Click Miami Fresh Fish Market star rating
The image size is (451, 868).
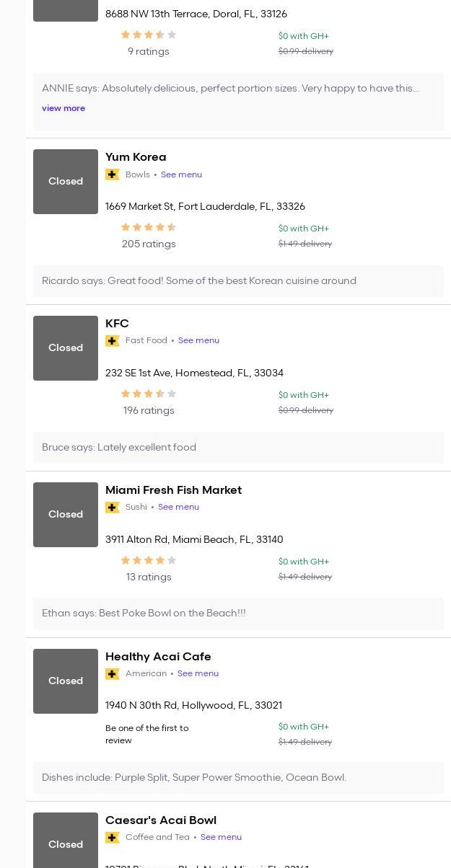[x=149, y=560]
